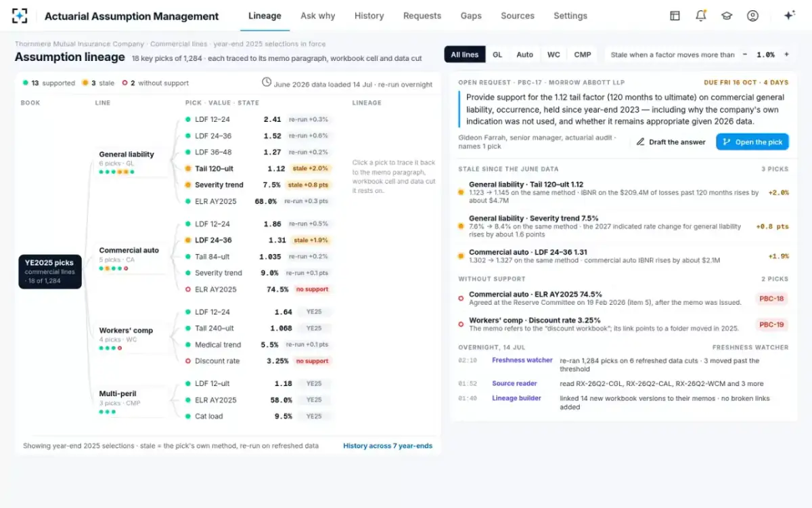The width and height of the screenshot is (812, 508).
Task: Filter by GL line
Action: (x=497, y=55)
